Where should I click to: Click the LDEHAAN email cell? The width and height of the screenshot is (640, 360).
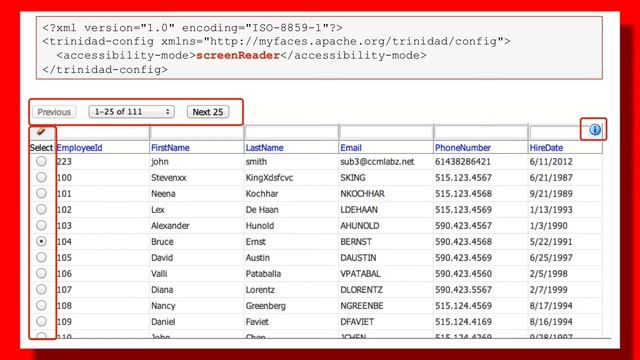coord(359,210)
